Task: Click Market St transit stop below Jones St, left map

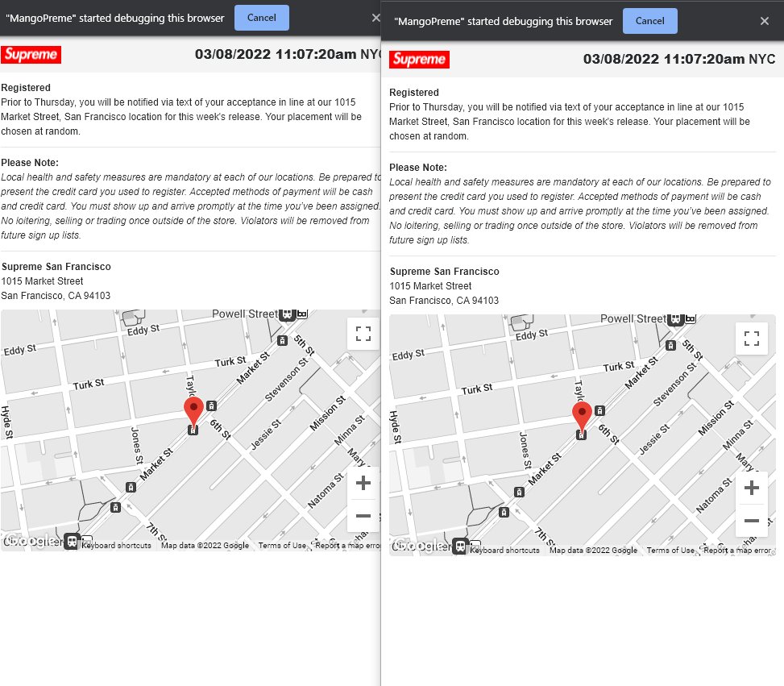Action: click(131, 487)
